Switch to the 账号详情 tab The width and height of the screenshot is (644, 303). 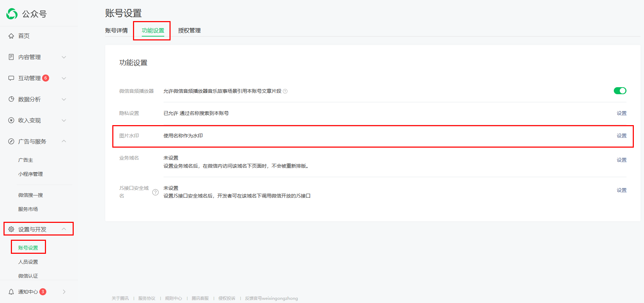pyautogui.click(x=117, y=31)
